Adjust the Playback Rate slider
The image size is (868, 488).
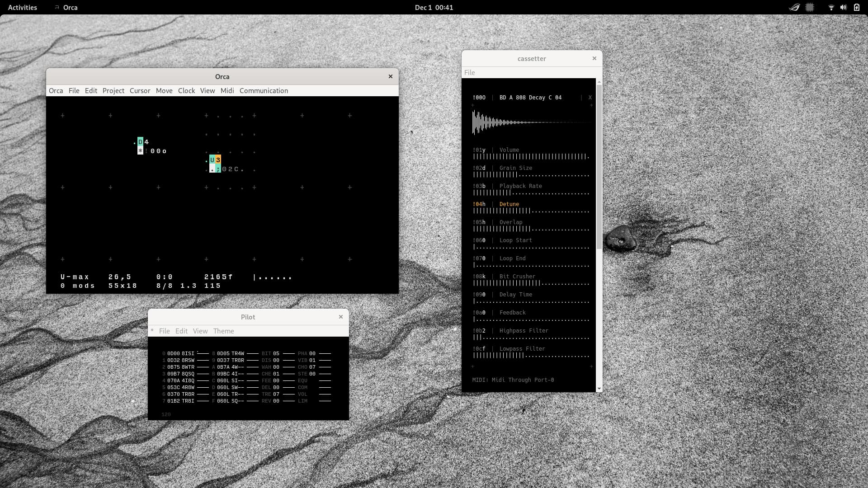click(531, 193)
